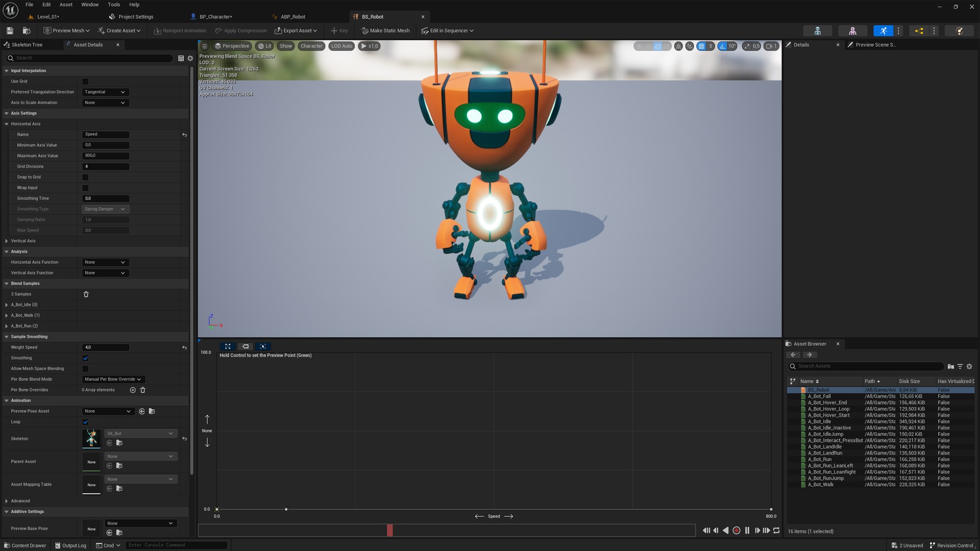Open Per Bone Blend Mode dropdown
980x551 pixels.
[113, 380]
